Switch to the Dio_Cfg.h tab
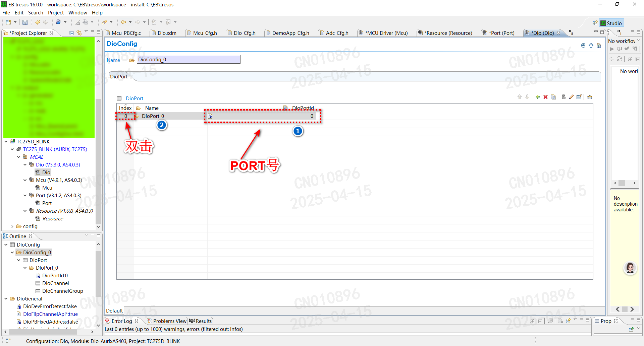The width and height of the screenshot is (644, 346). [x=245, y=33]
